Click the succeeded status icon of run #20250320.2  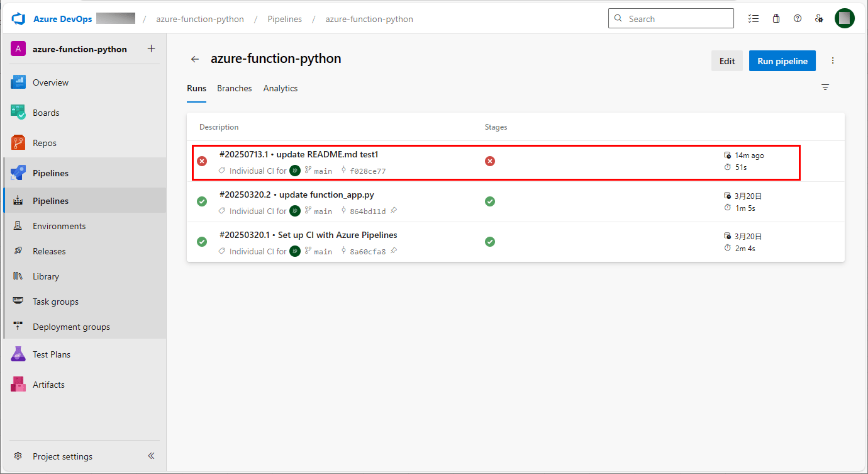202,201
